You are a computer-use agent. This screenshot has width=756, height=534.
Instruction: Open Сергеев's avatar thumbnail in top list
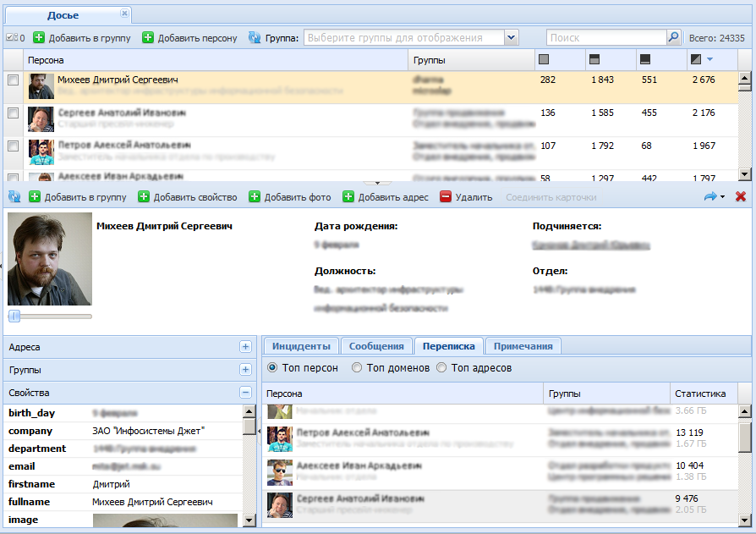[41, 119]
